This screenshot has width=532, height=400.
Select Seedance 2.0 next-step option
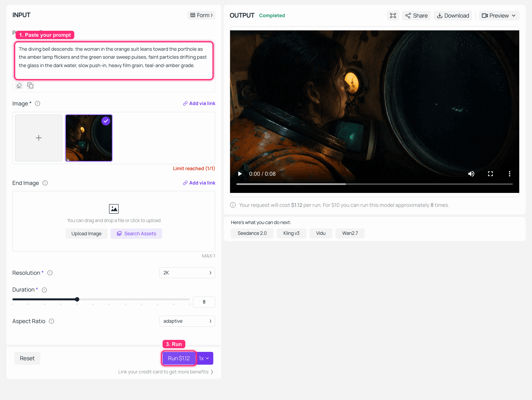pyautogui.click(x=252, y=233)
